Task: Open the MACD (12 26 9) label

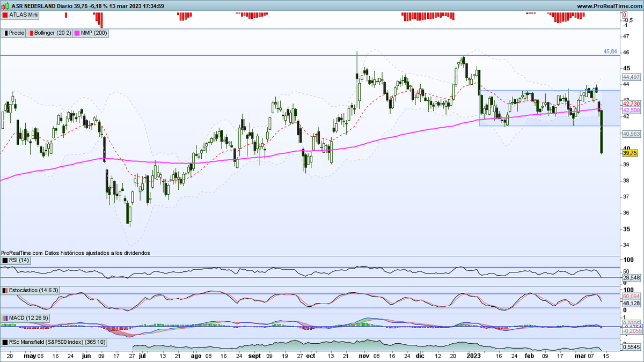Action: (x=29, y=318)
